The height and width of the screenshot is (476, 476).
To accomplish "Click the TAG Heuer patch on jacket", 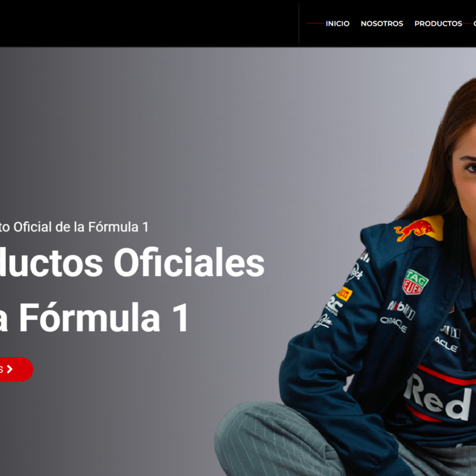I will 415,282.
